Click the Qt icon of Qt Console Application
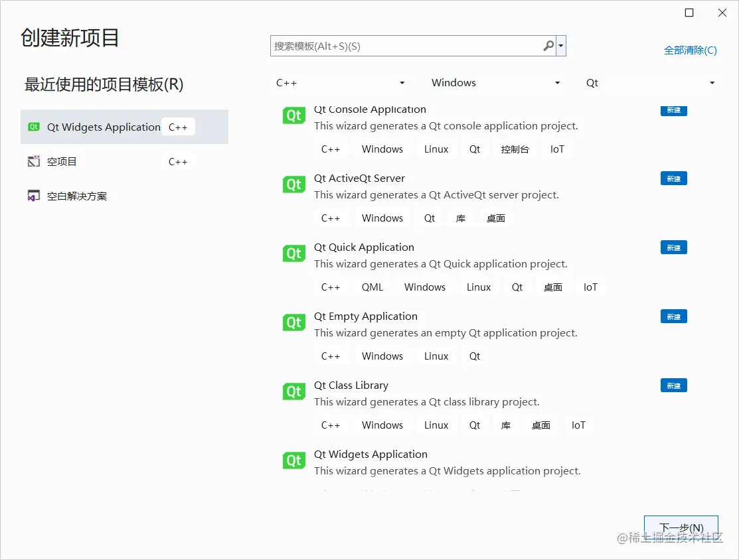The image size is (739, 560). [x=293, y=115]
